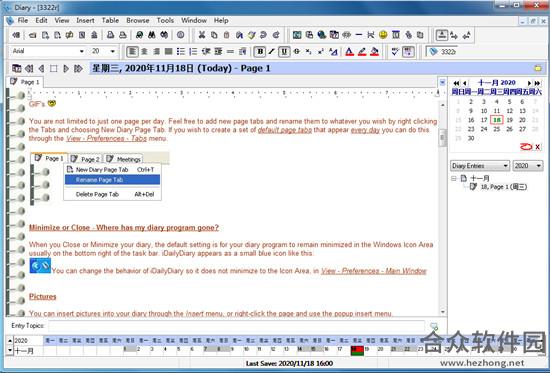Toggle Bold formatting button
Image resolution: width=550 pixels, height=373 pixels.
tap(260, 52)
